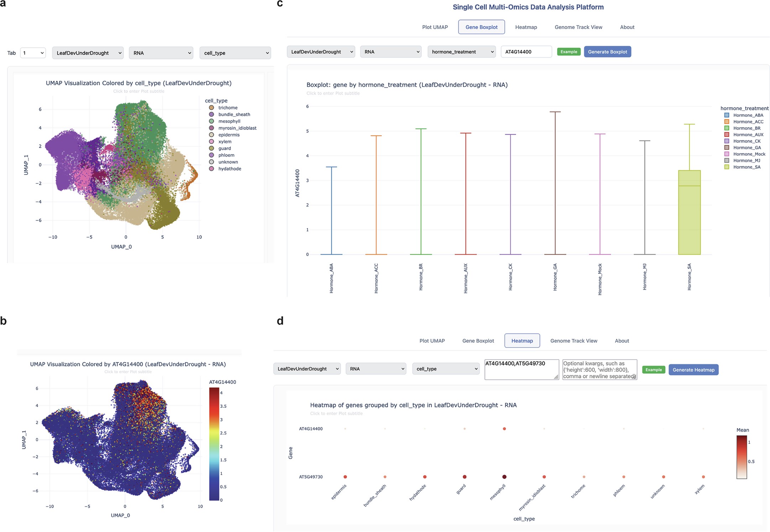The height and width of the screenshot is (532, 770).
Task: Hide Hormone_ABA via the boxplot legend
Action: [745, 115]
